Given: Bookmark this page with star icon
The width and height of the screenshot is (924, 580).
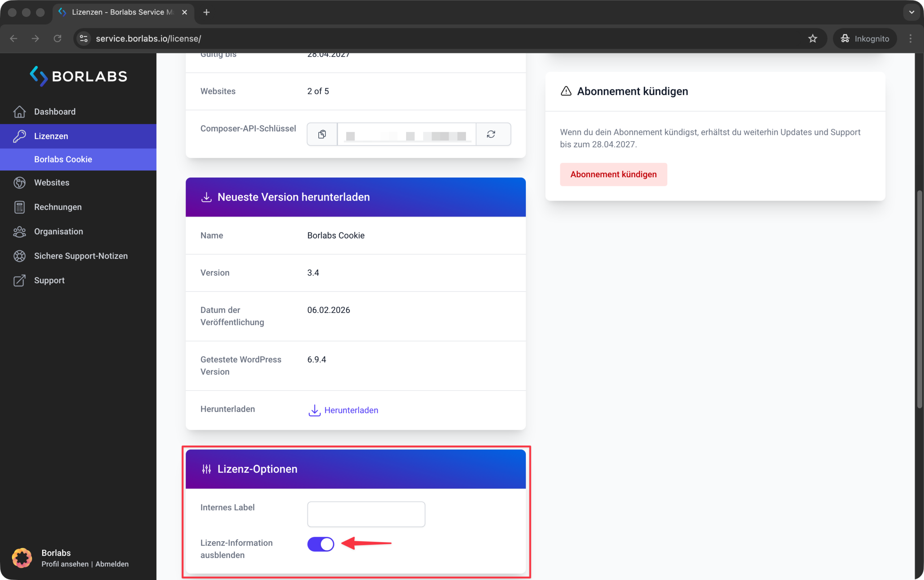Looking at the screenshot, I should click(813, 38).
